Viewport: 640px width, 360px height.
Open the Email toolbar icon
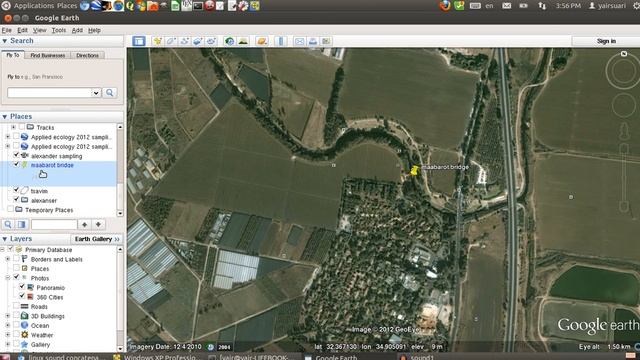point(299,41)
